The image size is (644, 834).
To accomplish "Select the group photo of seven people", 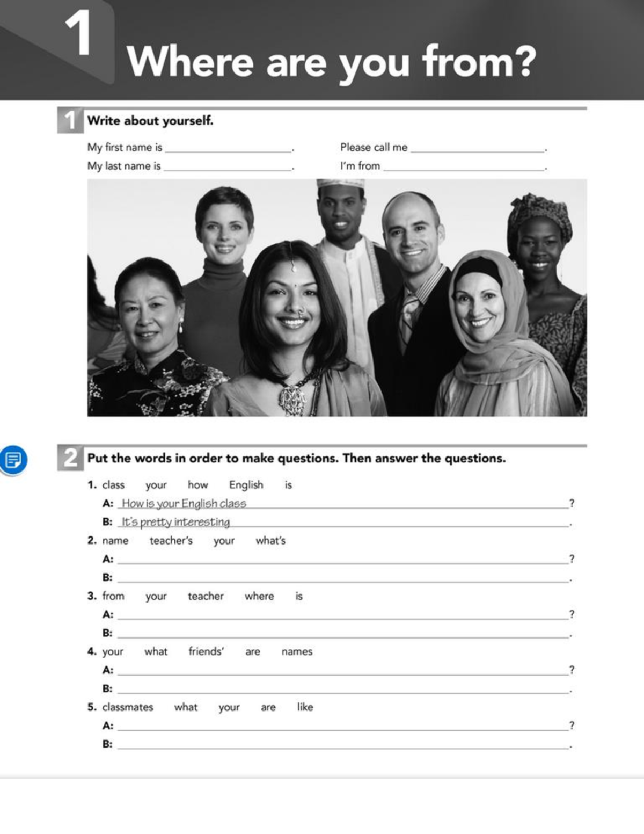I will click(x=337, y=298).
